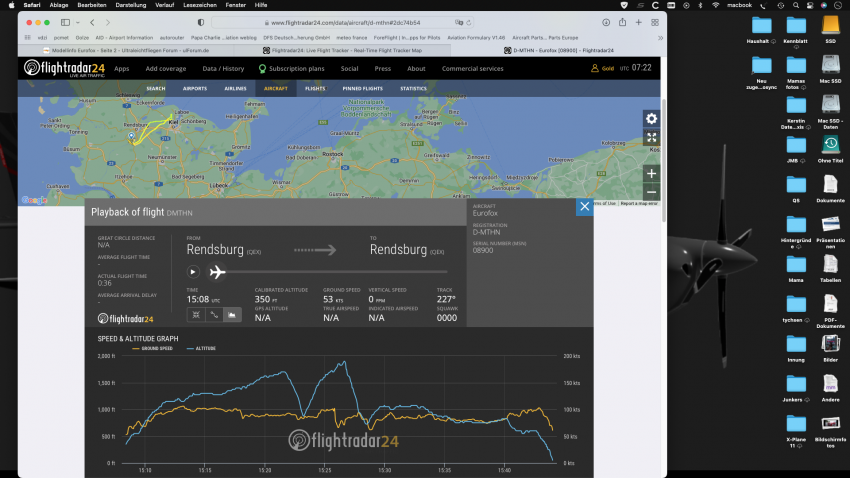Image resolution: width=850 pixels, height=478 pixels.
Task: Open Spotlight search in menu bar
Action: tap(796, 5)
